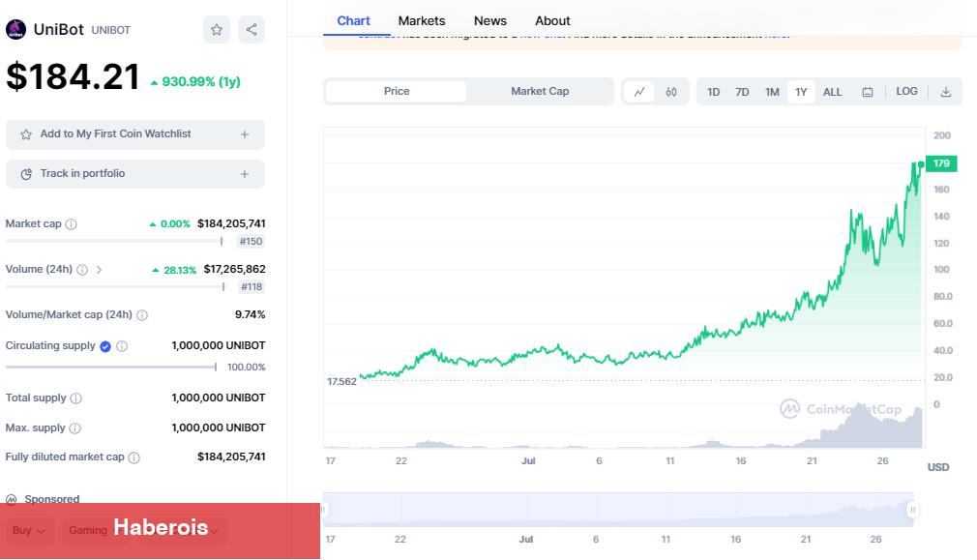Open Max. supply info icon

(74, 427)
